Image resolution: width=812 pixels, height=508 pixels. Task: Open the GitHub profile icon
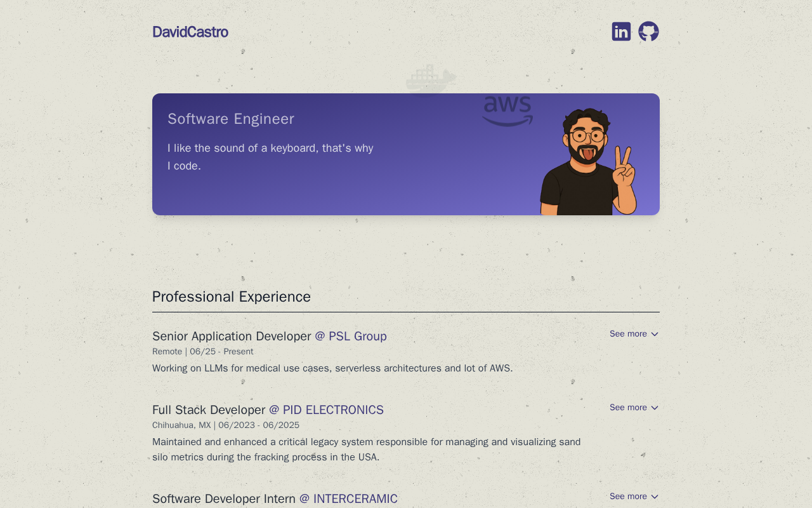(x=648, y=32)
